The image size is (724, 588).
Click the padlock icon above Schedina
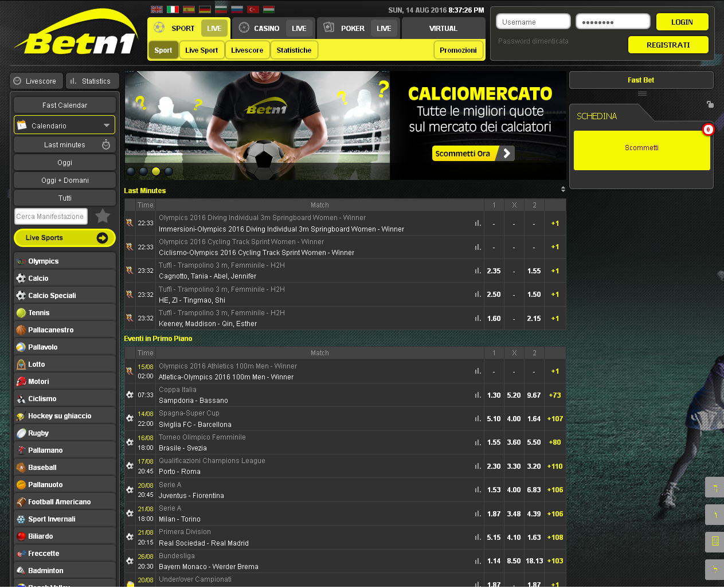coord(710,104)
